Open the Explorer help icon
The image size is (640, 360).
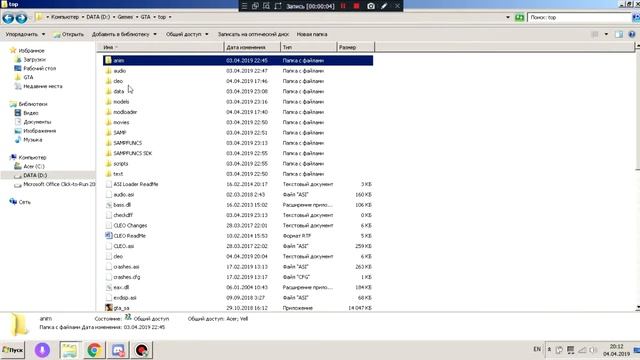coord(632,34)
